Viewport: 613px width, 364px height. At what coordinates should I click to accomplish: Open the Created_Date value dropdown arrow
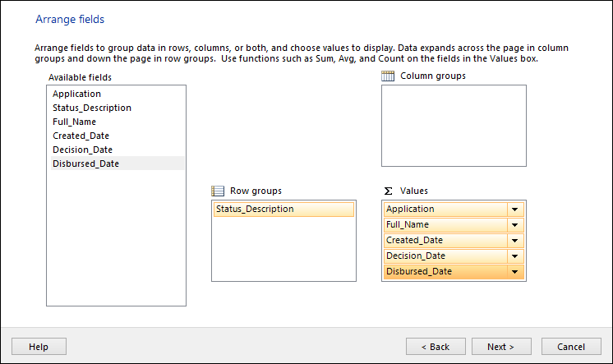(515, 241)
